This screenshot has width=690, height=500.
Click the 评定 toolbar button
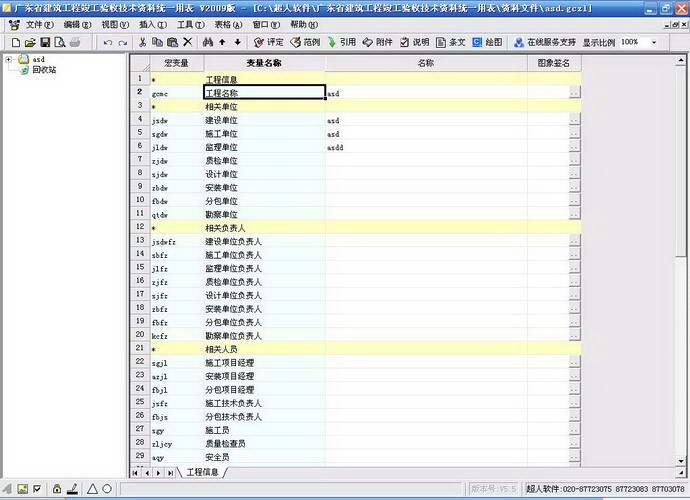(269, 42)
